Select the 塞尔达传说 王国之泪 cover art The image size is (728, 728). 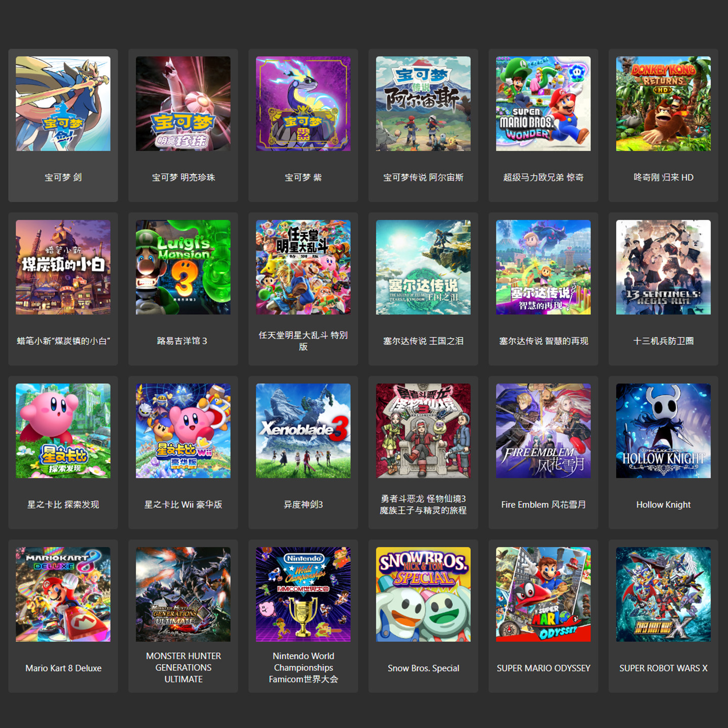pos(423,267)
